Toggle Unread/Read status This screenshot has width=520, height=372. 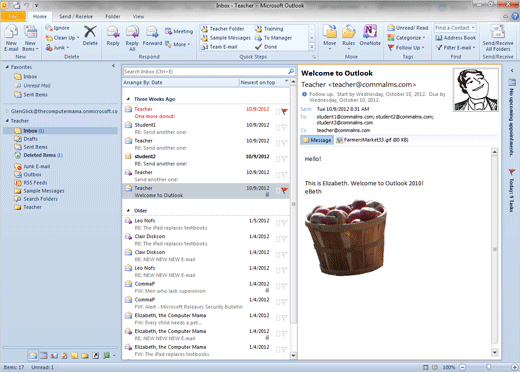pyautogui.click(x=408, y=28)
